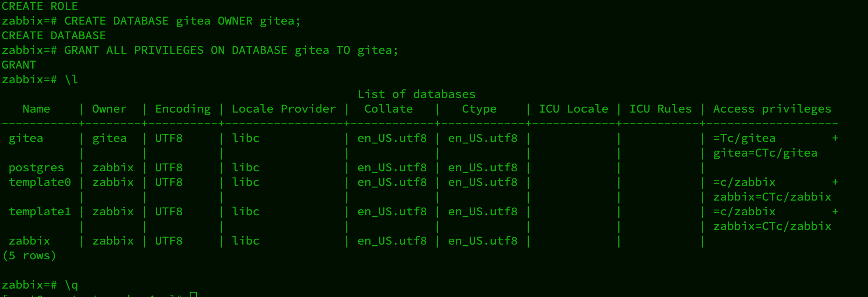Screen dimensions: 868x297
Task: Click the ICU Rules column header
Action: (661, 109)
